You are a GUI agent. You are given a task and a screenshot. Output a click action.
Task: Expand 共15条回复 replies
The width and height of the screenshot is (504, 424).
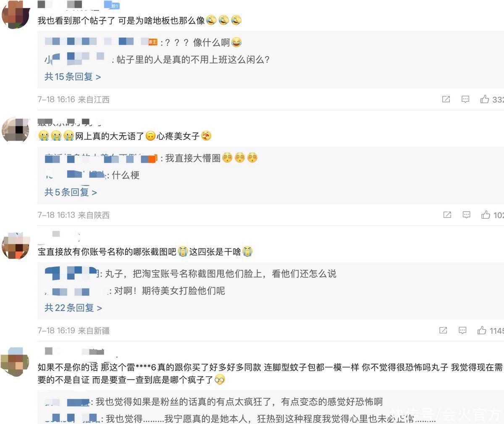click(x=73, y=76)
